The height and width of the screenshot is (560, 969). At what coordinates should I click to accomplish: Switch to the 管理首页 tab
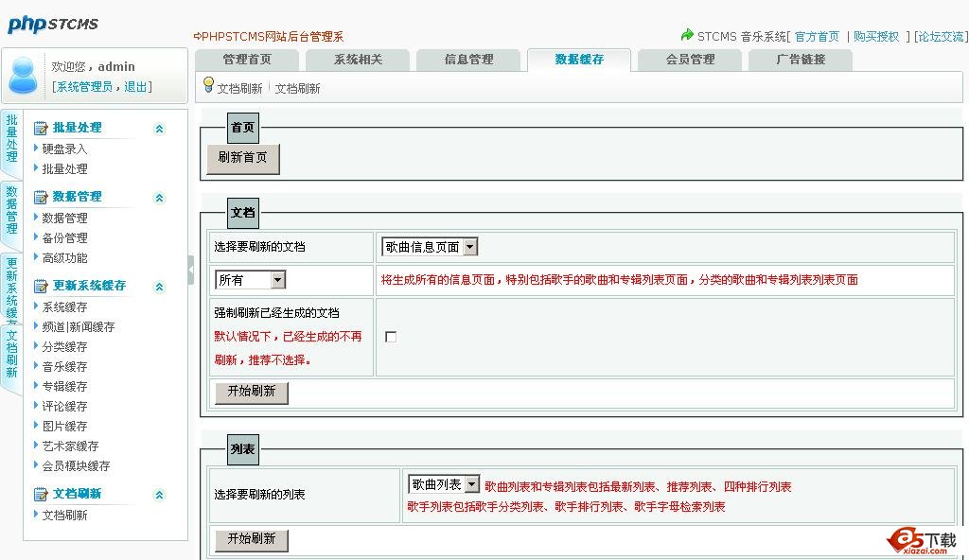pyautogui.click(x=247, y=60)
